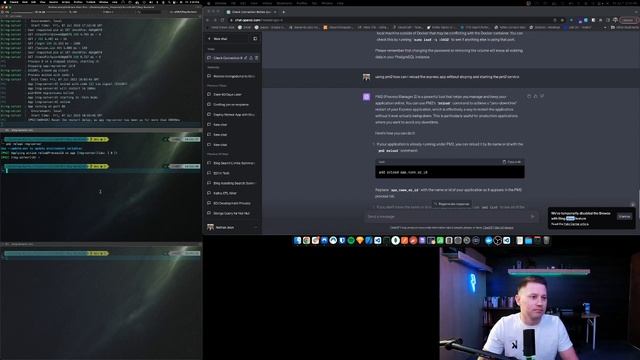This screenshot has height=360, width=640.
Task: Go forward in Chrome
Action: click(215, 20)
